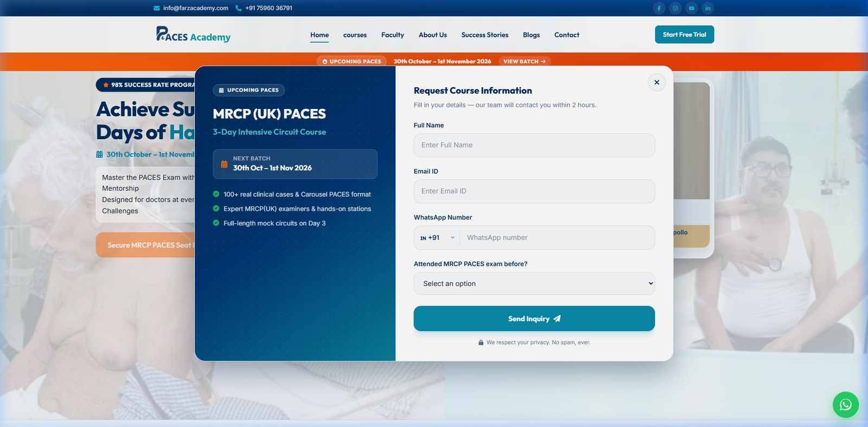Viewport: 868px width, 427px height.
Task: Open the country code +91 dropdown
Action: [x=437, y=238]
